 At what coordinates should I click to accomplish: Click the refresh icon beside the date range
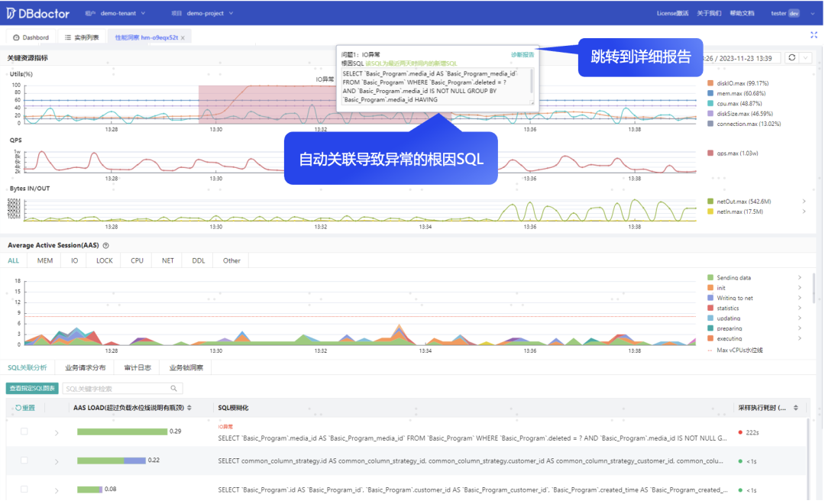(791, 58)
